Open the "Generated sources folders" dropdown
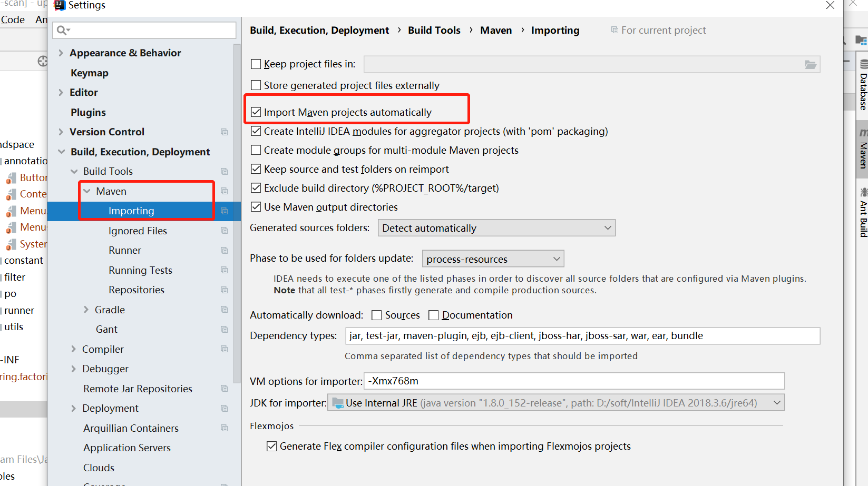 click(496, 228)
